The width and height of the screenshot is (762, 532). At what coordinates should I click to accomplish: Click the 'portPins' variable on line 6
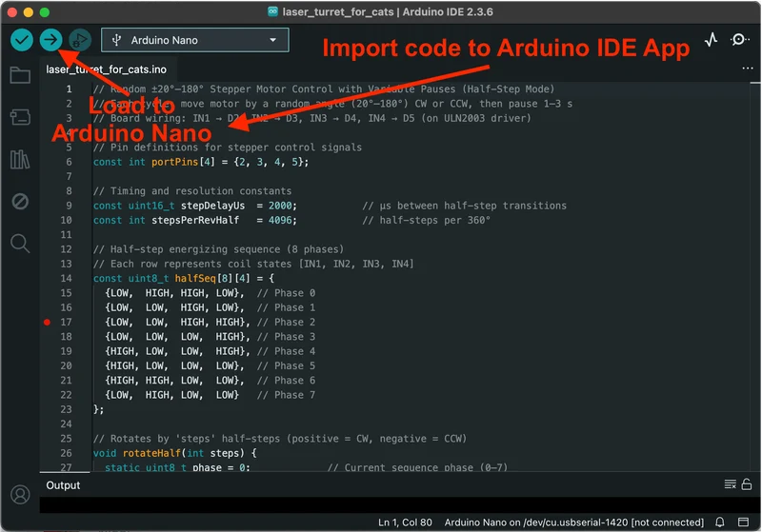[x=175, y=162]
